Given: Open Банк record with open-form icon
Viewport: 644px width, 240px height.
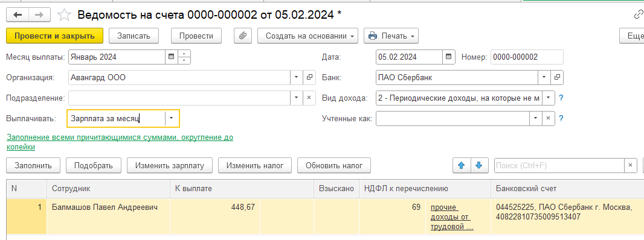Looking at the screenshot, I should pyautogui.click(x=557, y=77).
